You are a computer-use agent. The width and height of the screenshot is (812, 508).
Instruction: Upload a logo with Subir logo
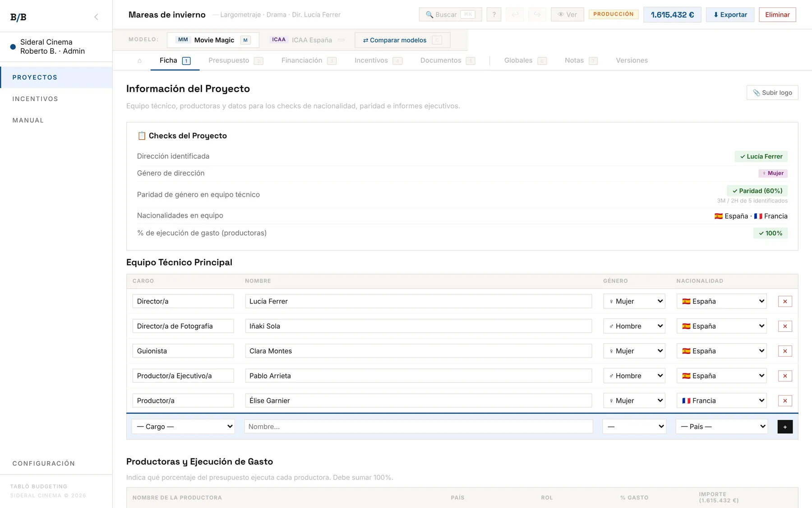click(x=772, y=93)
